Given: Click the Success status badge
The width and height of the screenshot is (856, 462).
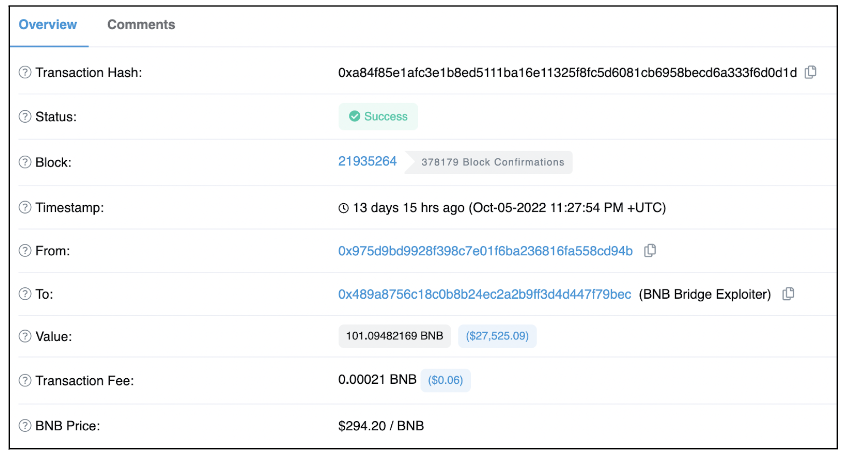Looking at the screenshot, I should (x=378, y=116).
